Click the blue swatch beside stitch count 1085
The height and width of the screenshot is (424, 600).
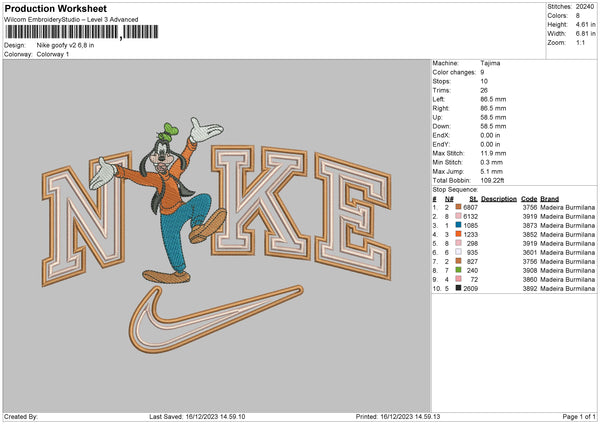click(458, 225)
